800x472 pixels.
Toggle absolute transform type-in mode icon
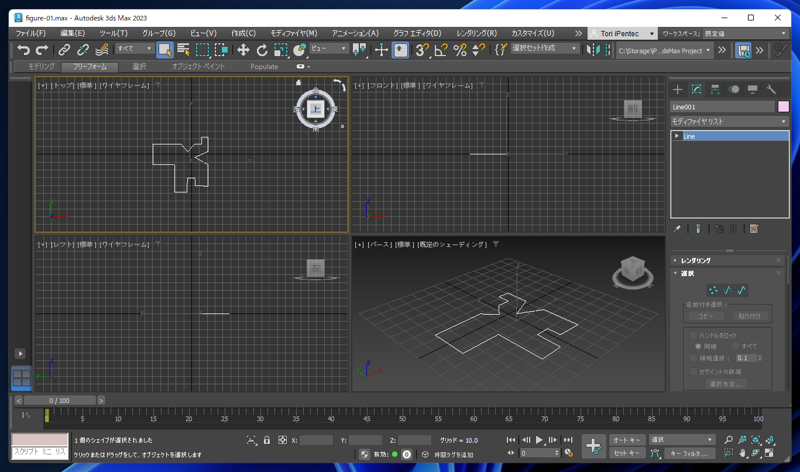click(282, 440)
